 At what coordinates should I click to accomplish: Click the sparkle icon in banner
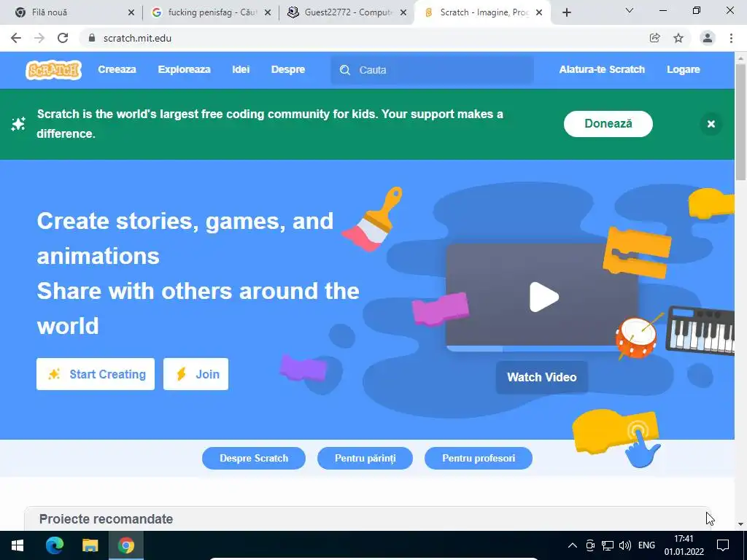[18, 124]
